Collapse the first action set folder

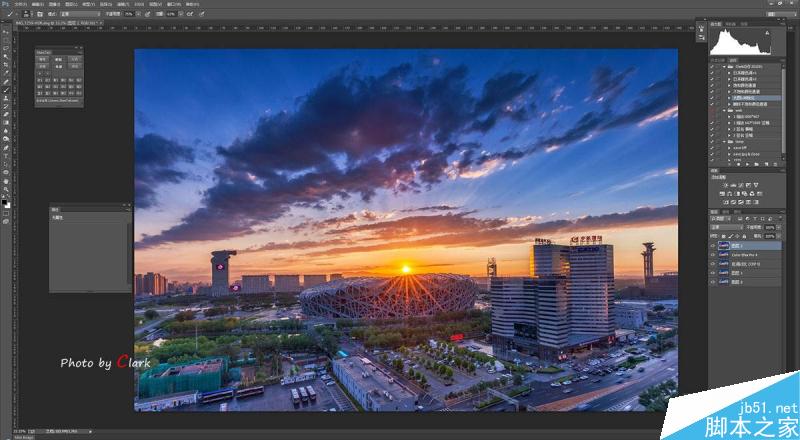tap(724, 67)
